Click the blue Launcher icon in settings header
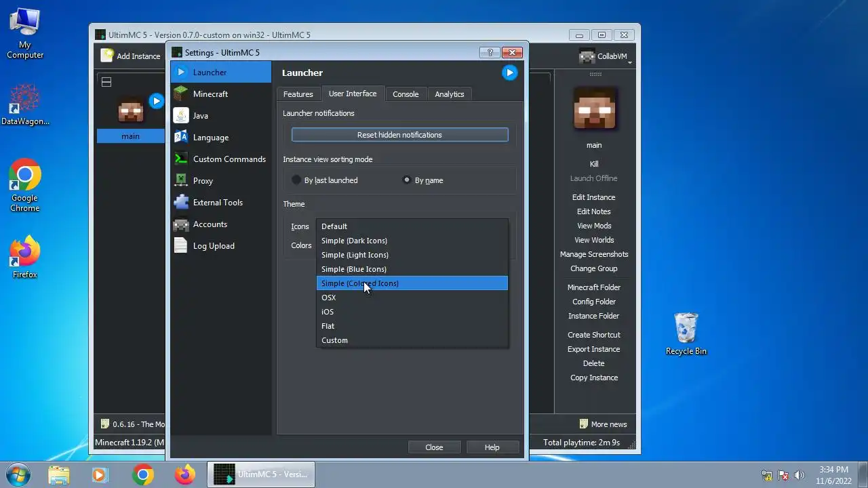Viewport: 868px width, 488px height. [510, 73]
